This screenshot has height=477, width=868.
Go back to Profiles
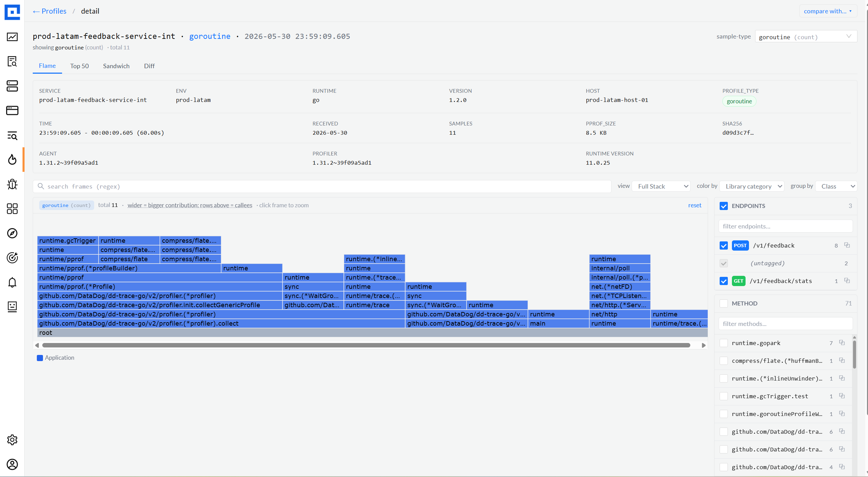pos(49,11)
